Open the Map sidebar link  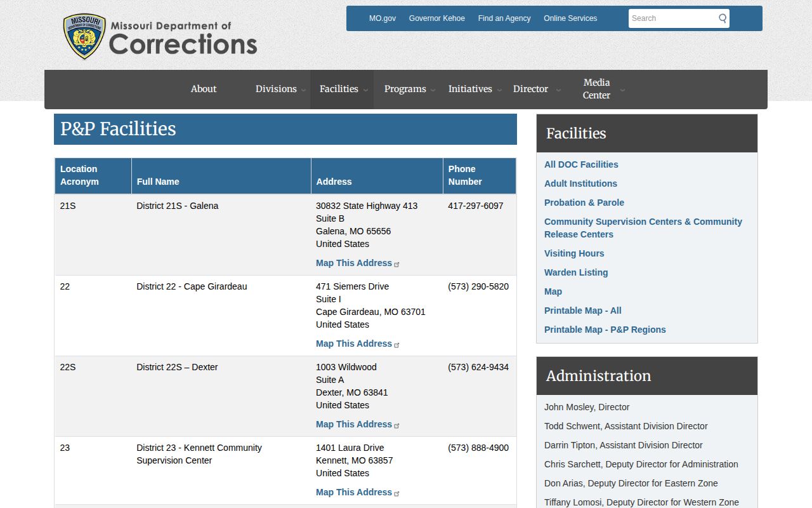click(x=553, y=291)
